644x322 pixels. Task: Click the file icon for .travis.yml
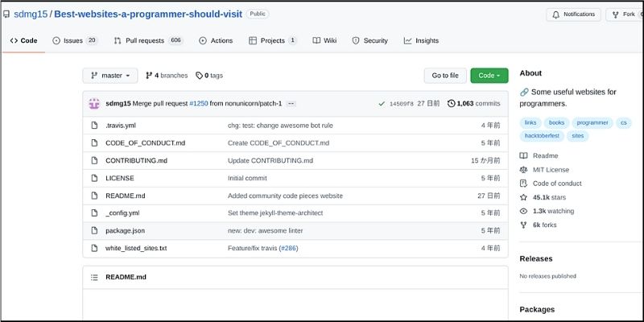click(94, 126)
